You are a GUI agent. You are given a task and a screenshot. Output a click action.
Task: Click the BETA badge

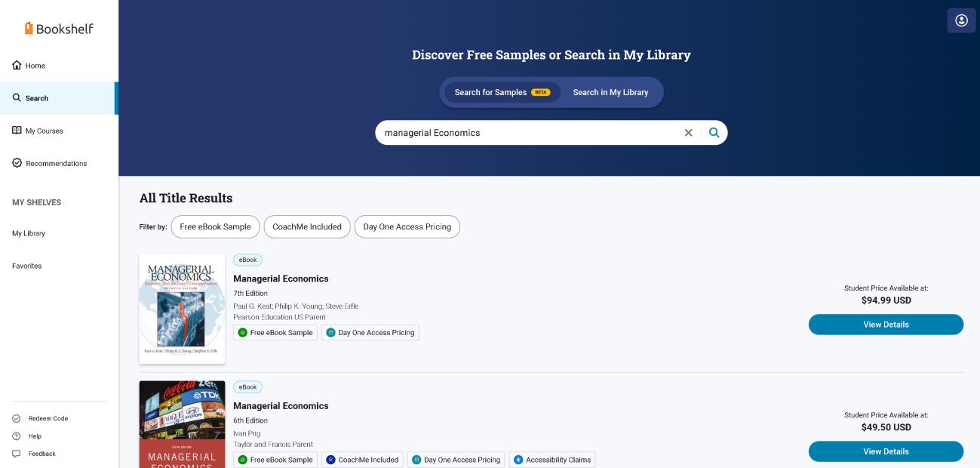[541, 92]
